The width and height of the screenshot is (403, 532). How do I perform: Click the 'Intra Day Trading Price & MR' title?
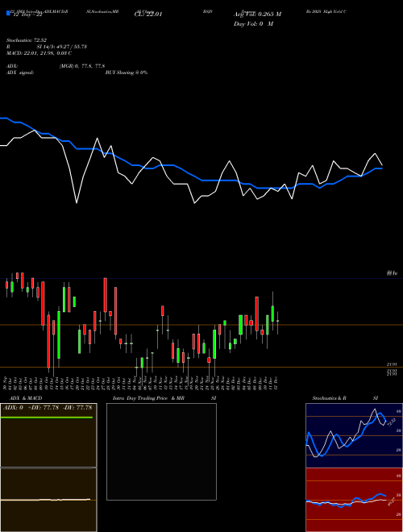coord(148,398)
